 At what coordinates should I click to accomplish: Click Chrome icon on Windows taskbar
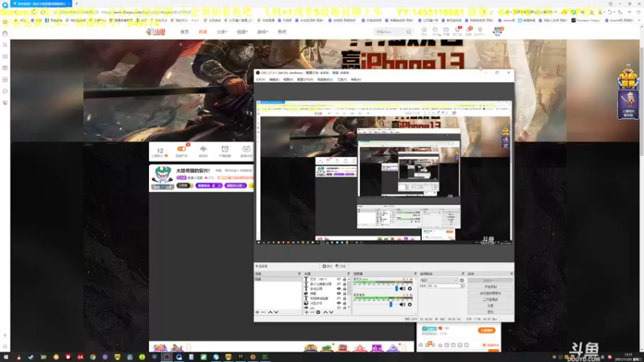point(93,357)
